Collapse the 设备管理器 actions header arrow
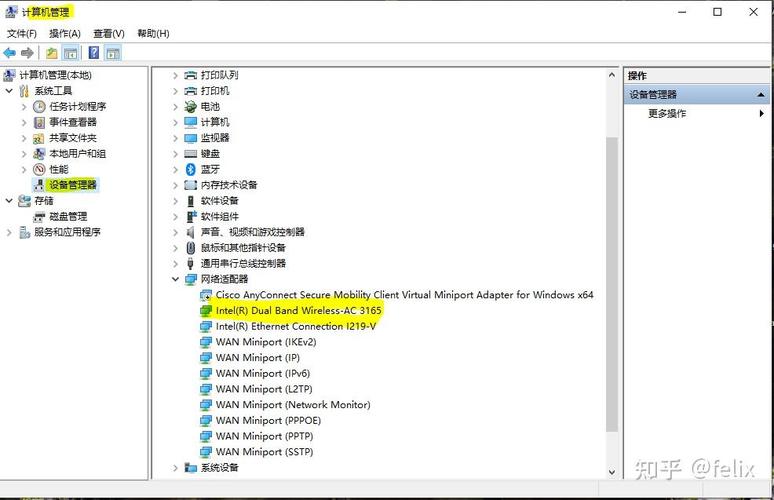Image resolution: width=774 pixels, height=500 pixels. point(761,95)
